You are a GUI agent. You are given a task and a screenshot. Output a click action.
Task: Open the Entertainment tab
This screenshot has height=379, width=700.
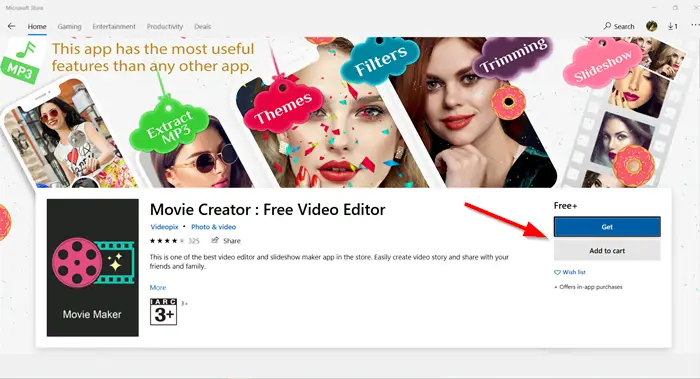[114, 27]
